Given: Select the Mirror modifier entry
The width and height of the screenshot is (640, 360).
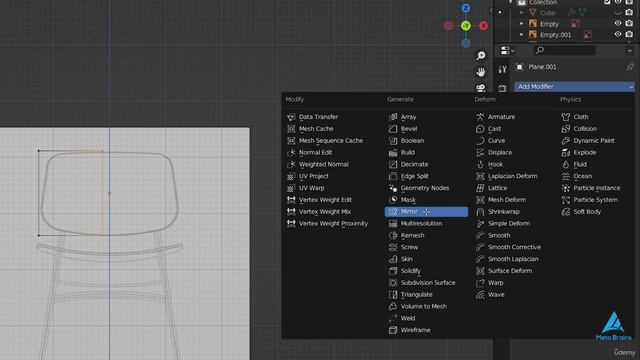Looking at the screenshot, I should (426, 212).
